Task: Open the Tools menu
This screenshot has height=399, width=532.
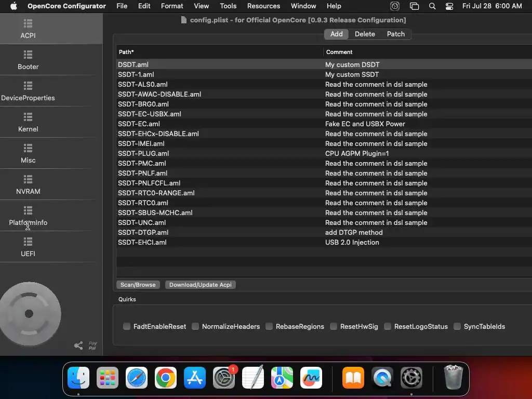Action: pyautogui.click(x=228, y=6)
